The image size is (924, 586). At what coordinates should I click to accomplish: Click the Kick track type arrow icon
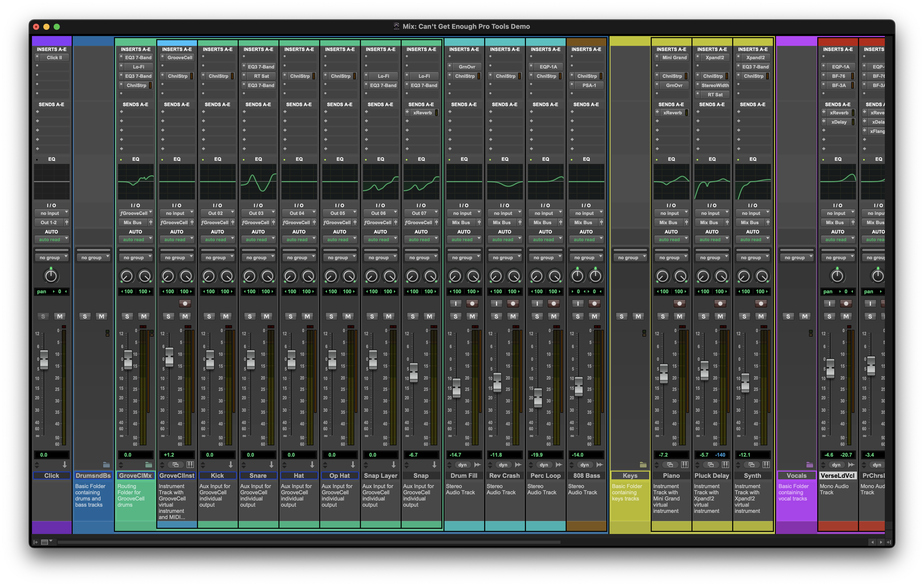click(x=231, y=465)
